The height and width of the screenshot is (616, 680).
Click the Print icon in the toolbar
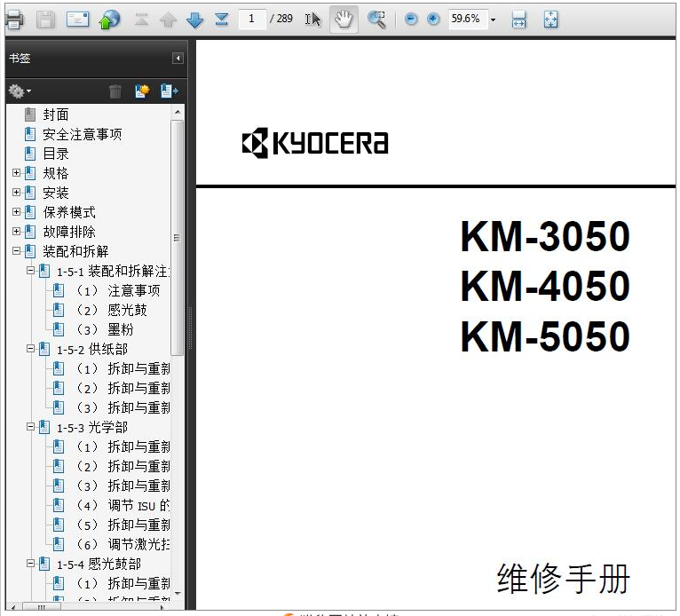(14, 19)
